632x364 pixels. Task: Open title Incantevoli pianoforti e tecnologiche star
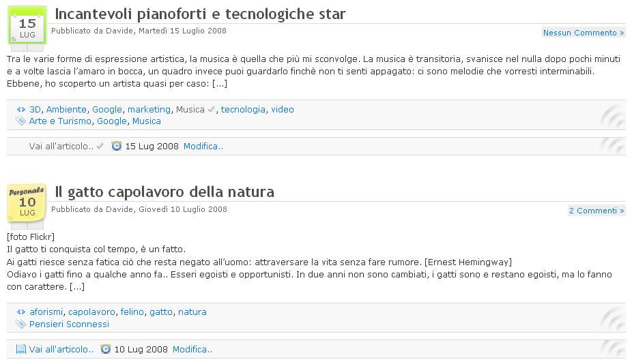coord(200,14)
